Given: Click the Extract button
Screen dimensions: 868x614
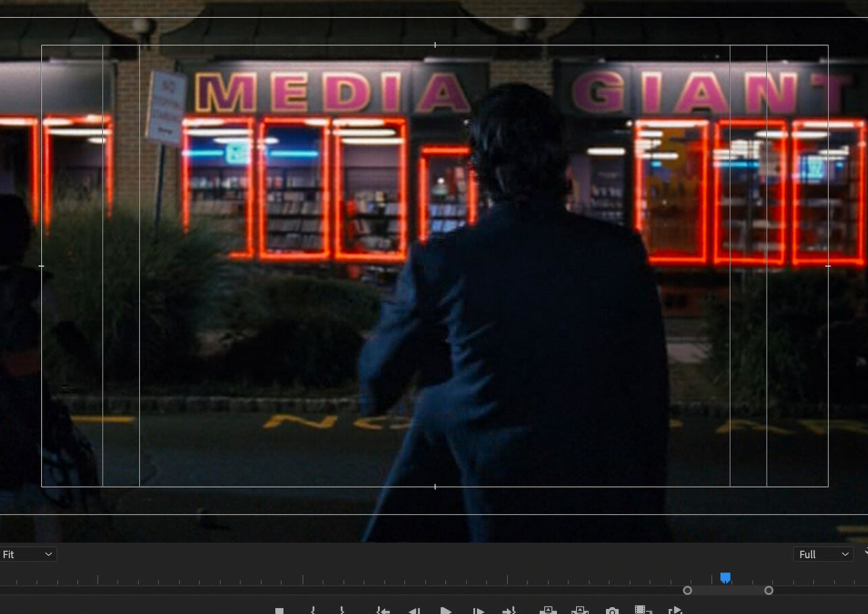Looking at the screenshot, I should click(x=580, y=611).
